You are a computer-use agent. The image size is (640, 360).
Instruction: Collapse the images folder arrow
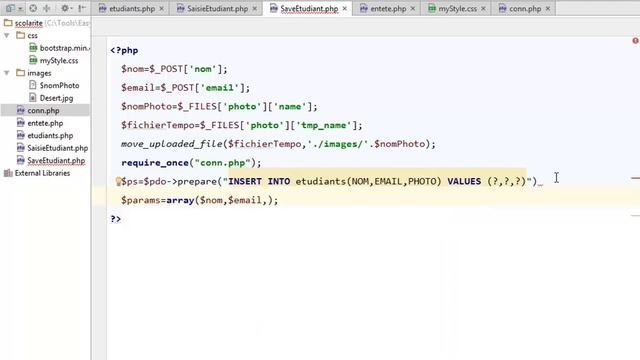(x=7, y=73)
